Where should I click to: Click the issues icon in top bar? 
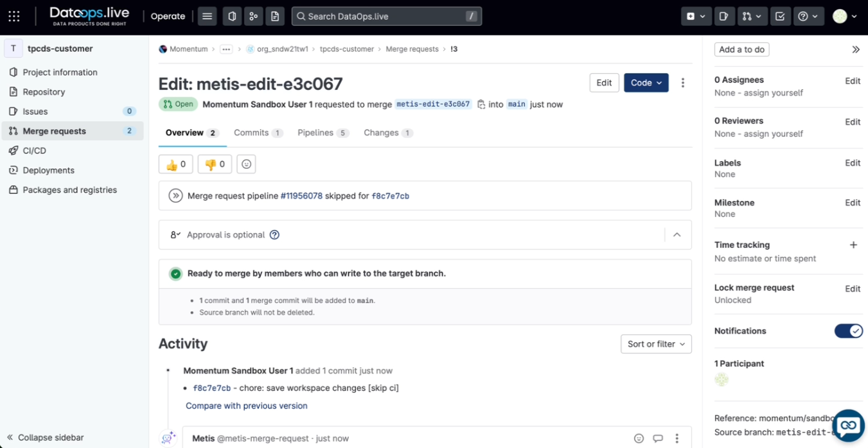tap(232, 16)
